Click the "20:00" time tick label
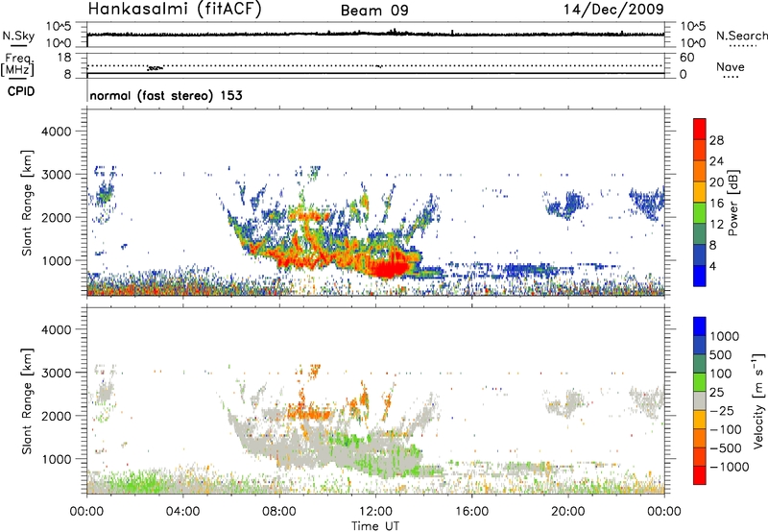This screenshot has height=532, width=768. [567, 512]
